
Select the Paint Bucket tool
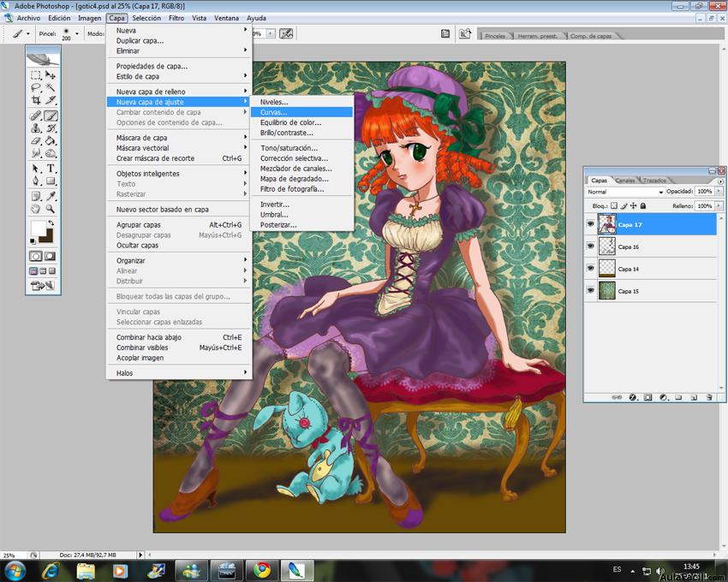(x=51, y=140)
